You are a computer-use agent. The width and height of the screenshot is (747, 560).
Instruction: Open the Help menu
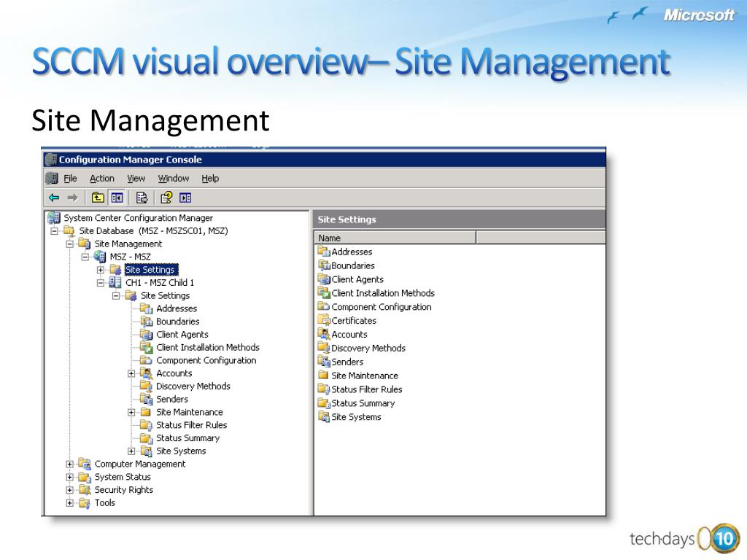click(210, 179)
